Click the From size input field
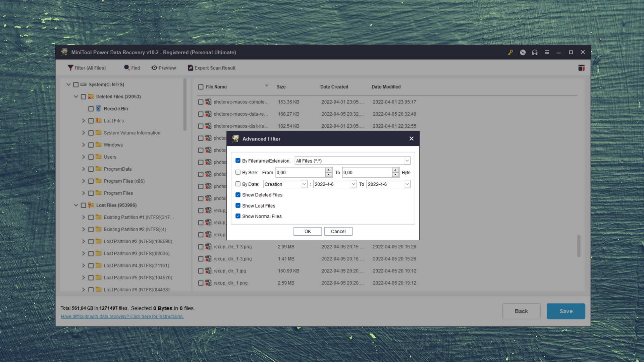This screenshot has height=362, width=644. pyautogui.click(x=300, y=172)
